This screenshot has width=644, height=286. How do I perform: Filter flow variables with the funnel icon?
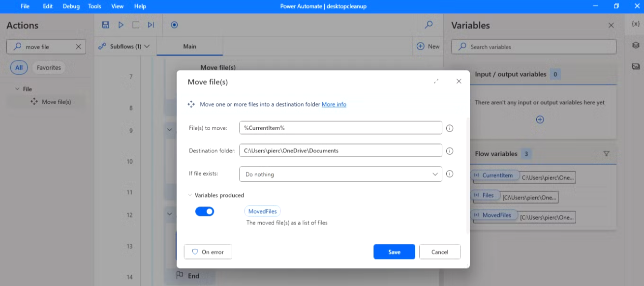607,154
